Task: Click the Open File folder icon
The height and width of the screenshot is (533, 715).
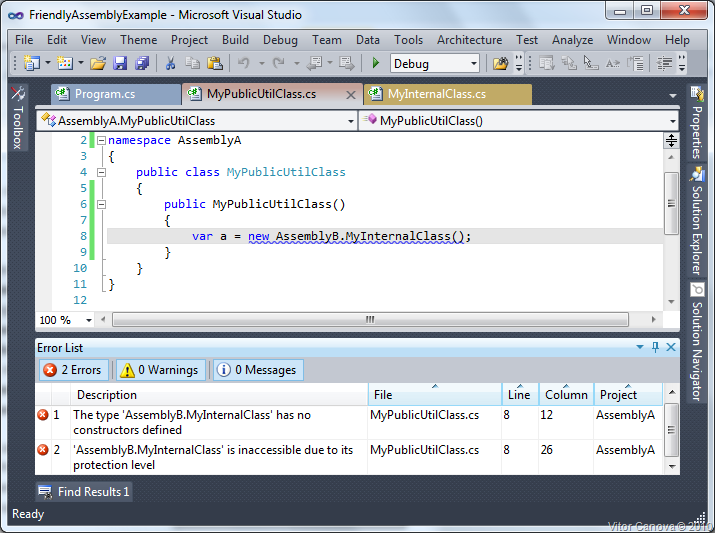Action: (98, 63)
